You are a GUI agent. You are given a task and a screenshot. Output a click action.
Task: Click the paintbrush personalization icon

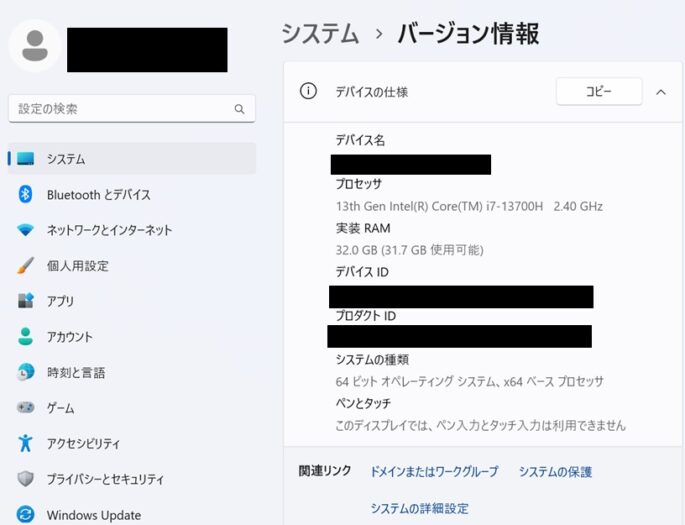25,266
